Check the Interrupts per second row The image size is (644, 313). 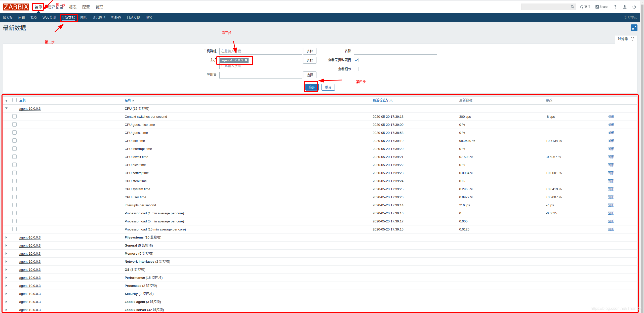coord(14,205)
